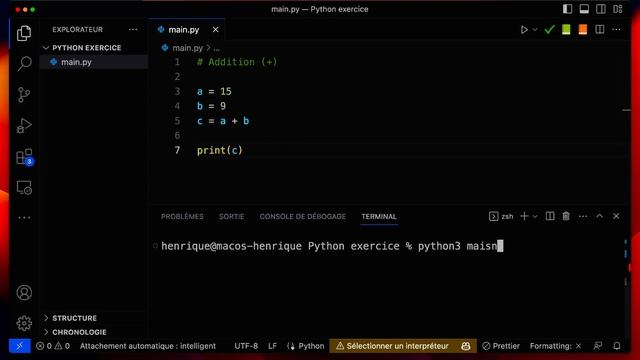The image size is (640, 360).
Task: Click line 7 print(c) code
Action: tap(220, 150)
